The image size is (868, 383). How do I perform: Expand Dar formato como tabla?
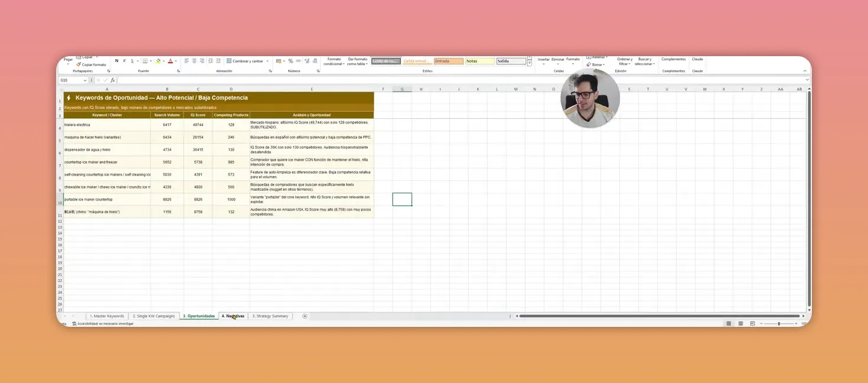[357, 61]
